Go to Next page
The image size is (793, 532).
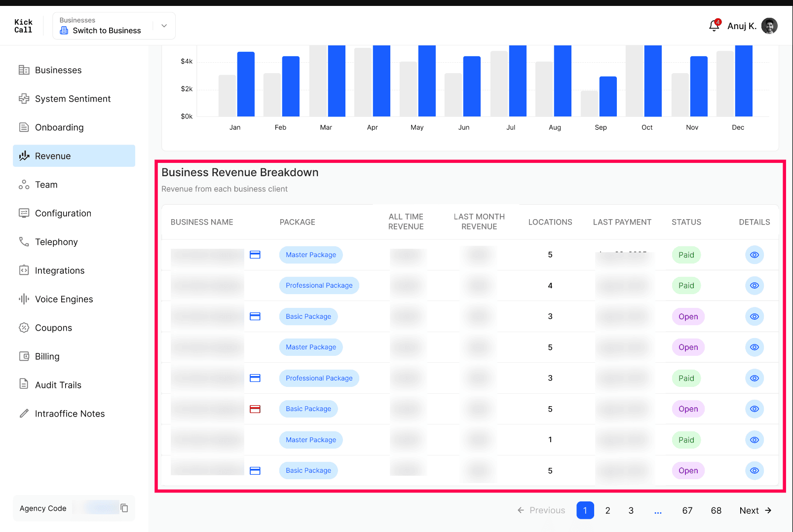(x=755, y=510)
